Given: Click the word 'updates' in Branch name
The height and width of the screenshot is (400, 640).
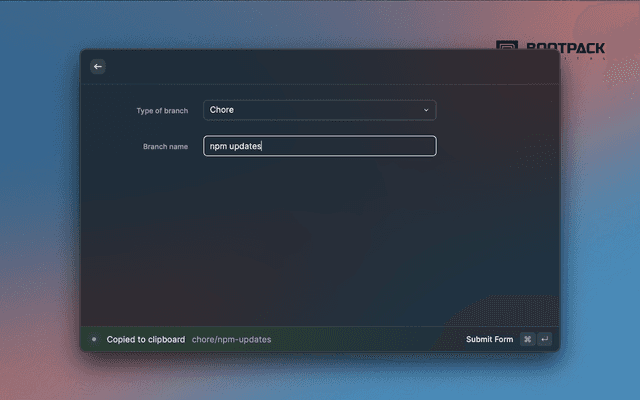Looking at the screenshot, I should [x=246, y=146].
